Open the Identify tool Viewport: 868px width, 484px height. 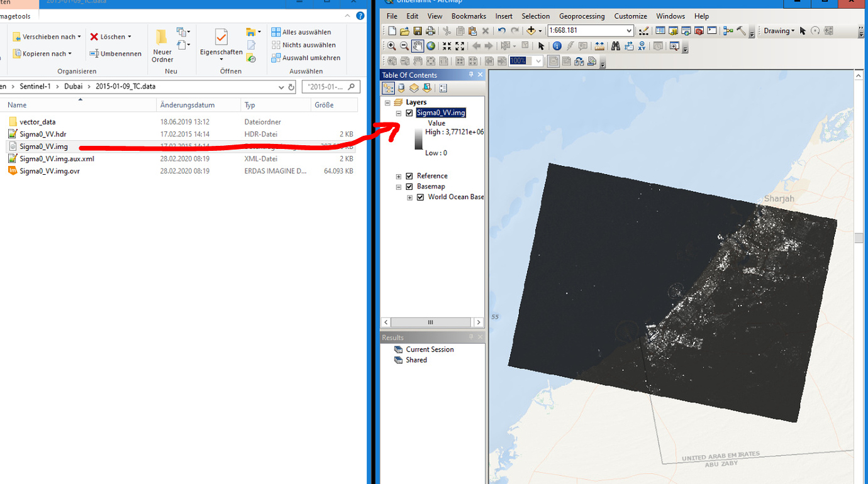coord(557,47)
